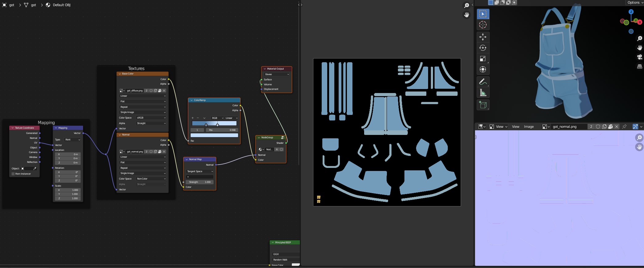644x268 pixels.
Task: Open the ColorRamp RGB color mode dropdown
Action: 217,118
